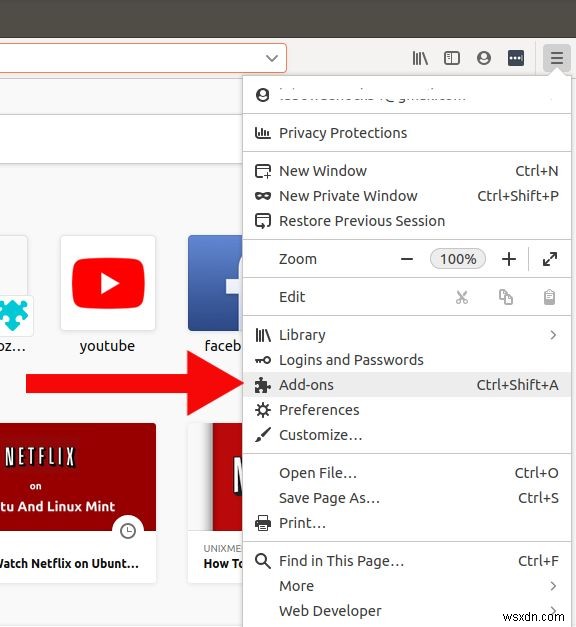Select Save Page As…
The width and height of the screenshot is (576, 627).
[x=407, y=498]
